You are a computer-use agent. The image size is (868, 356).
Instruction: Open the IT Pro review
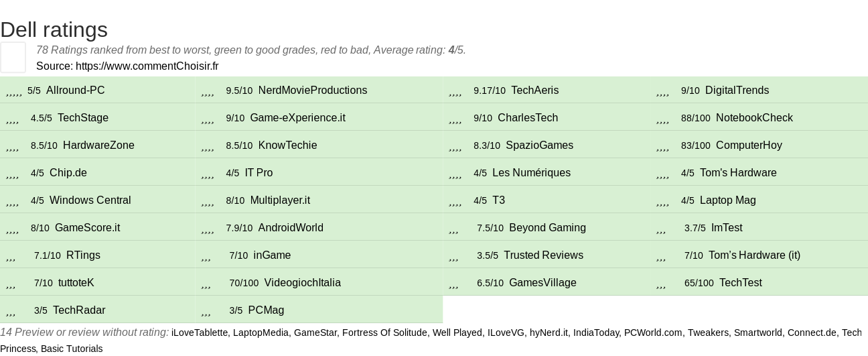[x=259, y=173]
